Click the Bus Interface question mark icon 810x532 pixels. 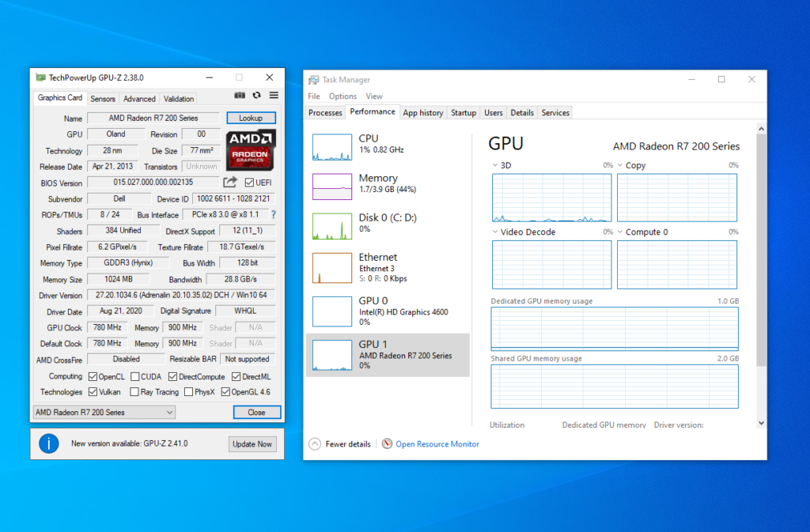click(x=274, y=215)
